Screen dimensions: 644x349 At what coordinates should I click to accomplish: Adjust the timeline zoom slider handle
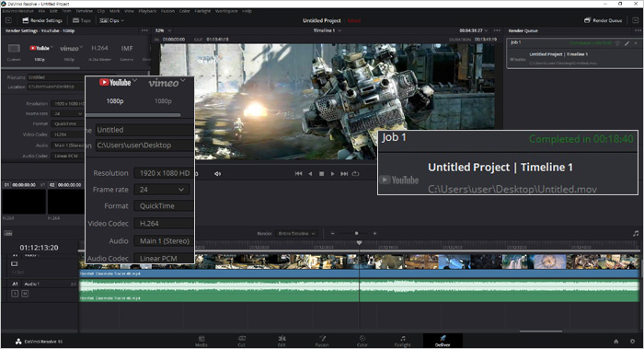click(357, 234)
